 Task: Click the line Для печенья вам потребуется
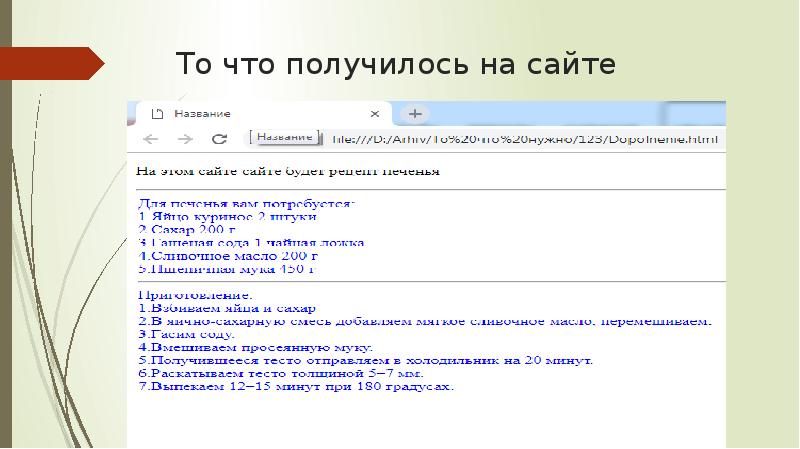[x=245, y=203]
